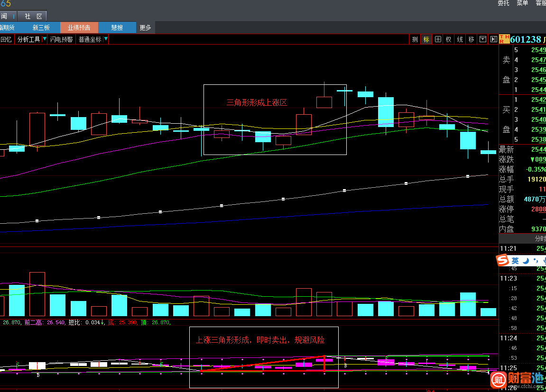546x392 pixels.
Task: Toggle the 测 measure tool
Action: coord(415,39)
